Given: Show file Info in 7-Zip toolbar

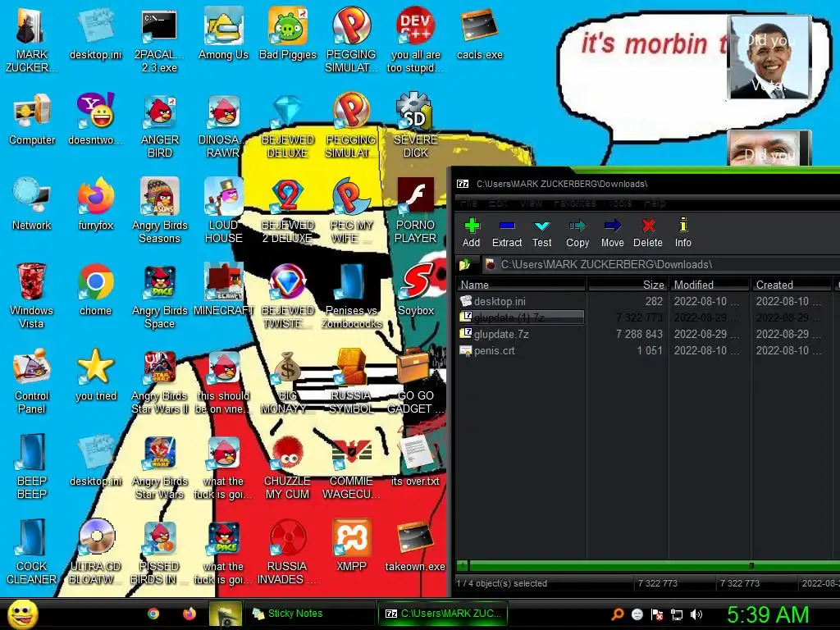Looking at the screenshot, I should tap(683, 232).
